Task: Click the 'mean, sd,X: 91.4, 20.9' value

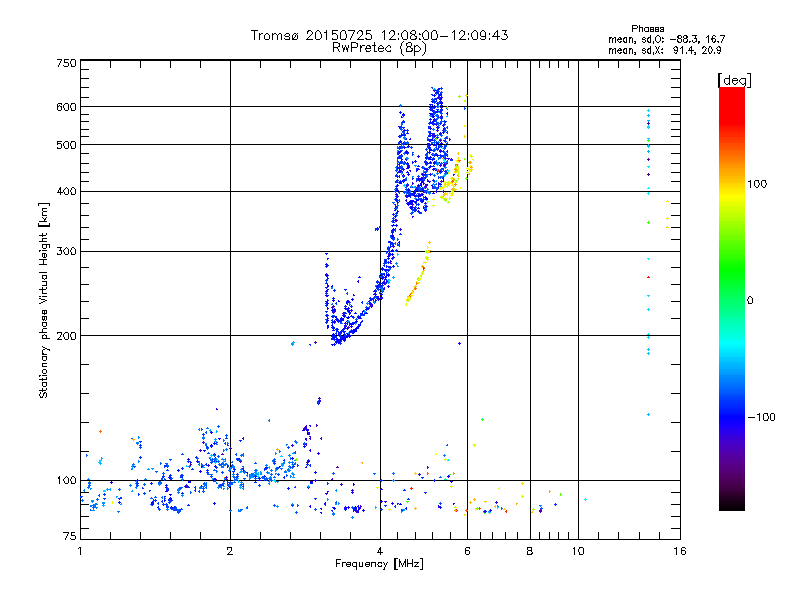Action: [x=665, y=50]
